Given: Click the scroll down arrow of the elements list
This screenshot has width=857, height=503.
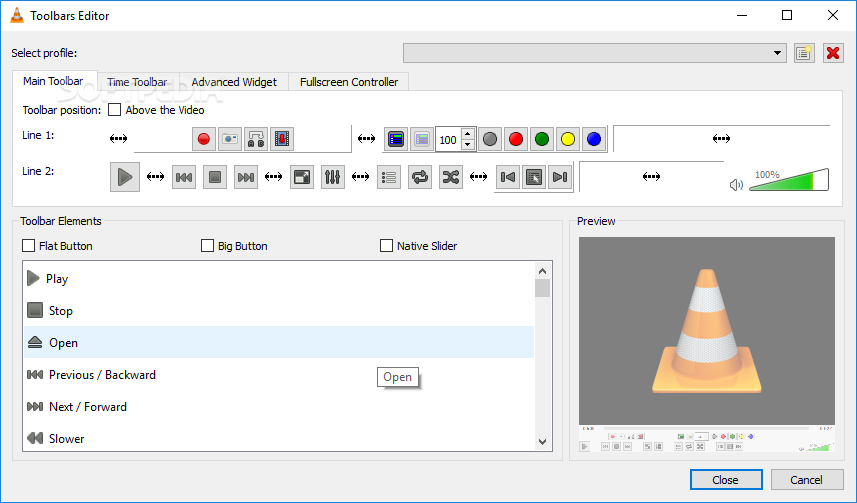Looking at the screenshot, I should point(542,442).
